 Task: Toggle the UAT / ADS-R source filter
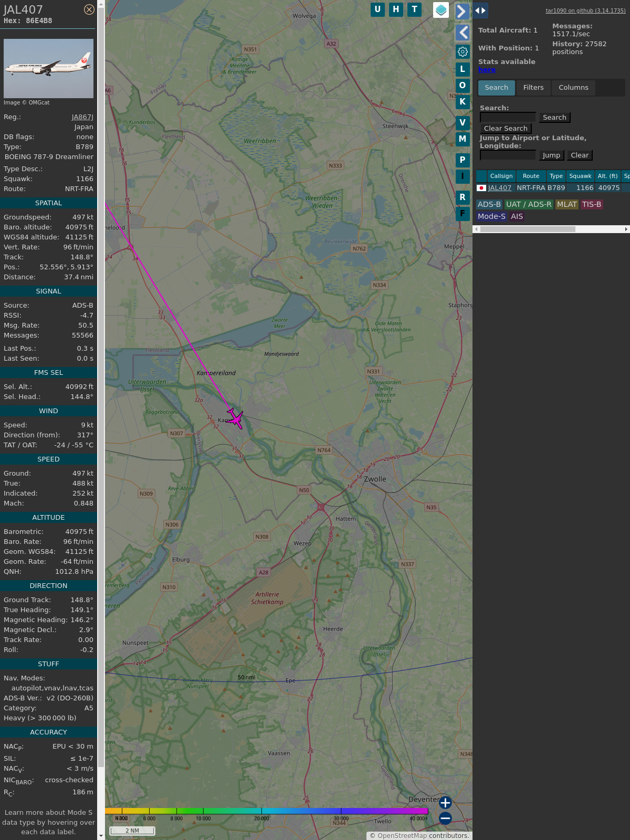tap(529, 205)
